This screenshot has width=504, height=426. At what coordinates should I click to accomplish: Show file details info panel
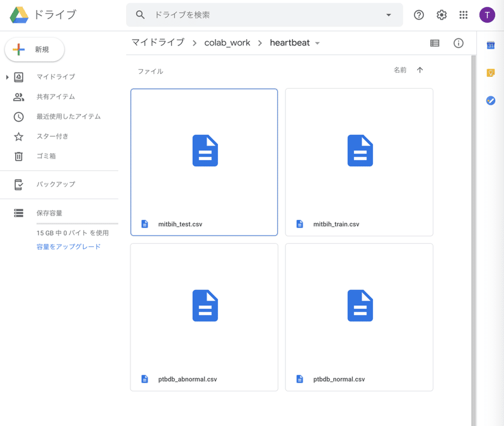coord(459,43)
